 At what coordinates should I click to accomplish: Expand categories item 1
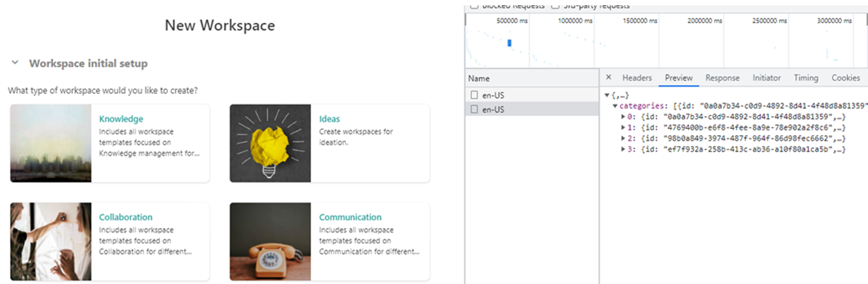(x=622, y=128)
